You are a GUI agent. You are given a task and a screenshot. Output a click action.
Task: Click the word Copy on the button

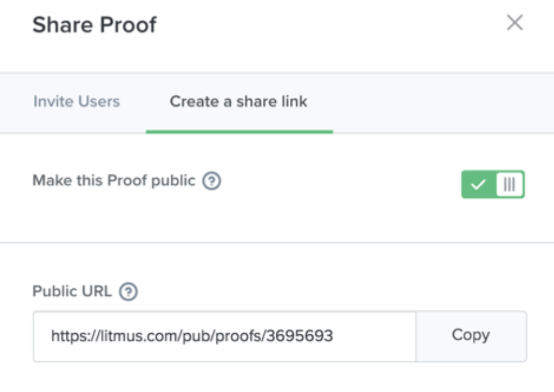[x=471, y=335]
